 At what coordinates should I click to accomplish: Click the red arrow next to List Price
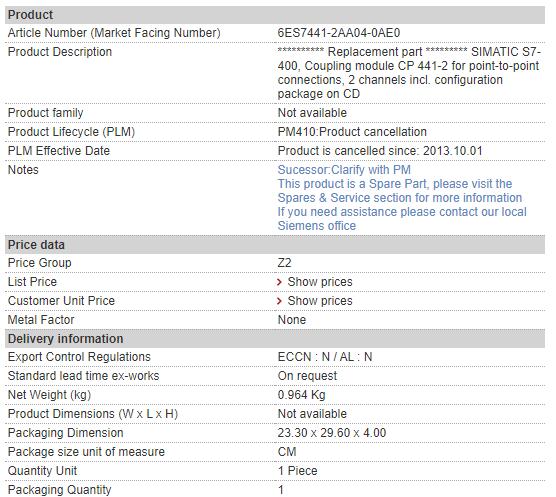point(279,282)
